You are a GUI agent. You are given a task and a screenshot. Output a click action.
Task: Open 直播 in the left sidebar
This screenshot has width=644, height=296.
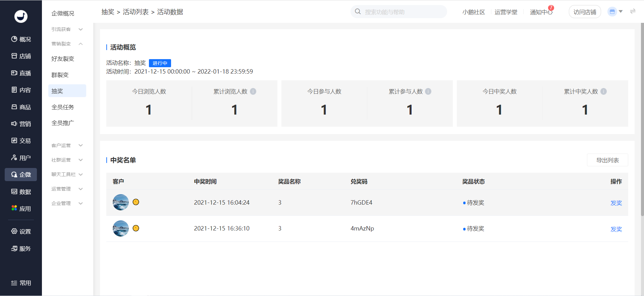21,73
